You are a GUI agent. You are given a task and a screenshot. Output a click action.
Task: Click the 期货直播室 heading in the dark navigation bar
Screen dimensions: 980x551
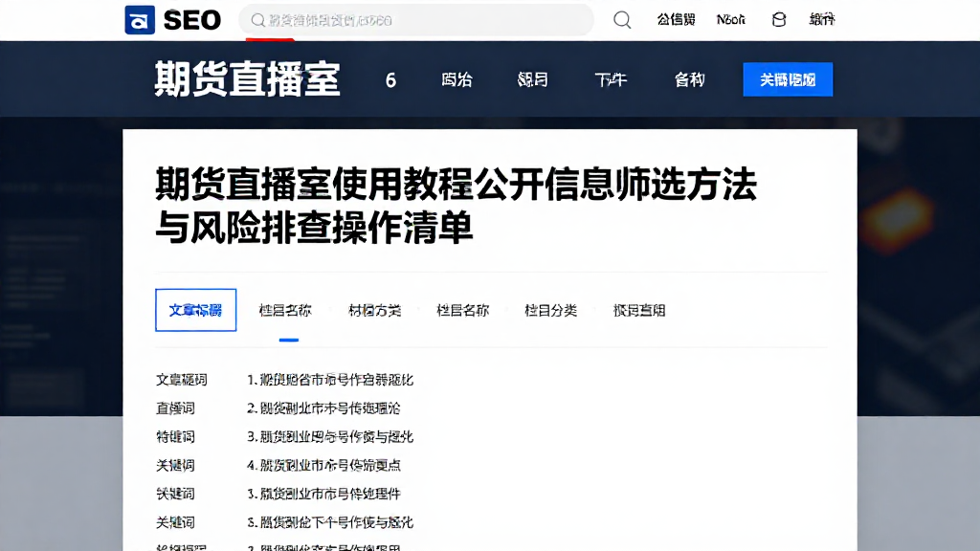tap(248, 79)
